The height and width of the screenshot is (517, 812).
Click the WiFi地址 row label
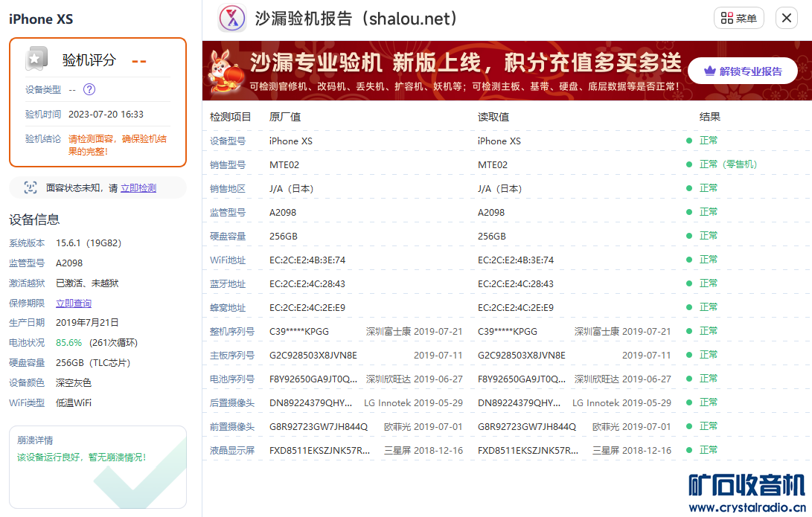pos(227,260)
